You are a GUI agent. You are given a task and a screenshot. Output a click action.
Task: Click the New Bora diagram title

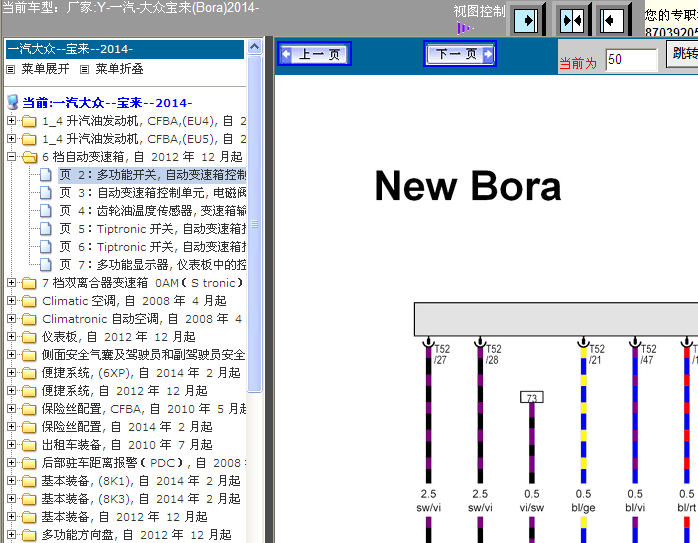[468, 186]
